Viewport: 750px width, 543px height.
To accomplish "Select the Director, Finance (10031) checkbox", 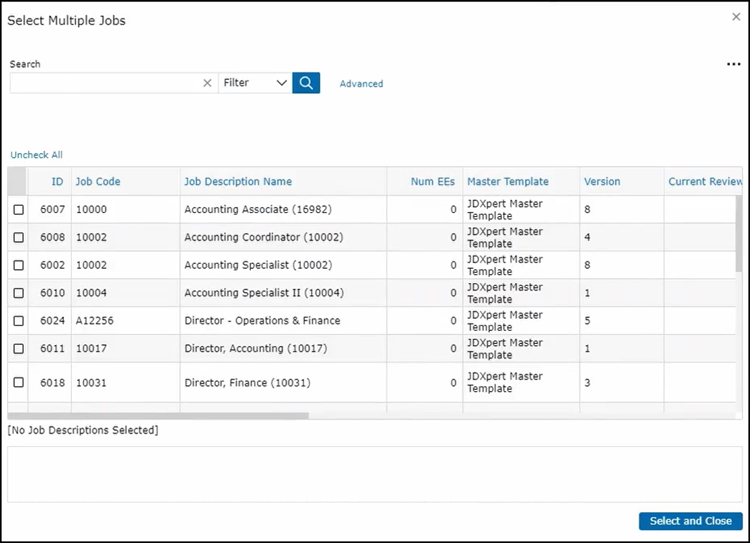I will click(x=18, y=383).
